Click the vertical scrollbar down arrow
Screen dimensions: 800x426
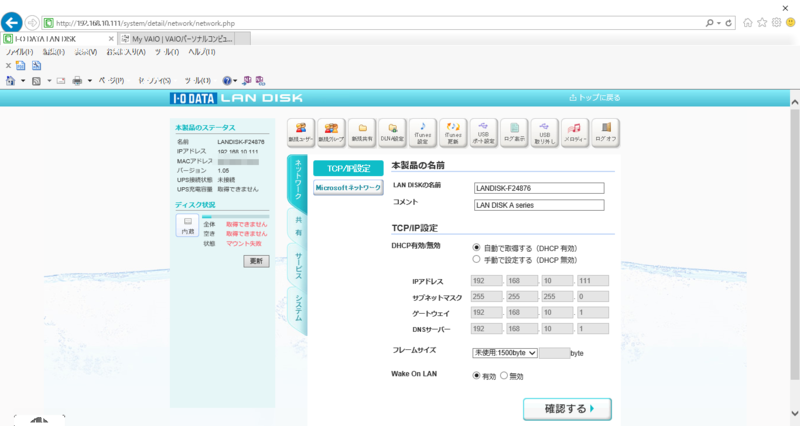click(x=794, y=414)
